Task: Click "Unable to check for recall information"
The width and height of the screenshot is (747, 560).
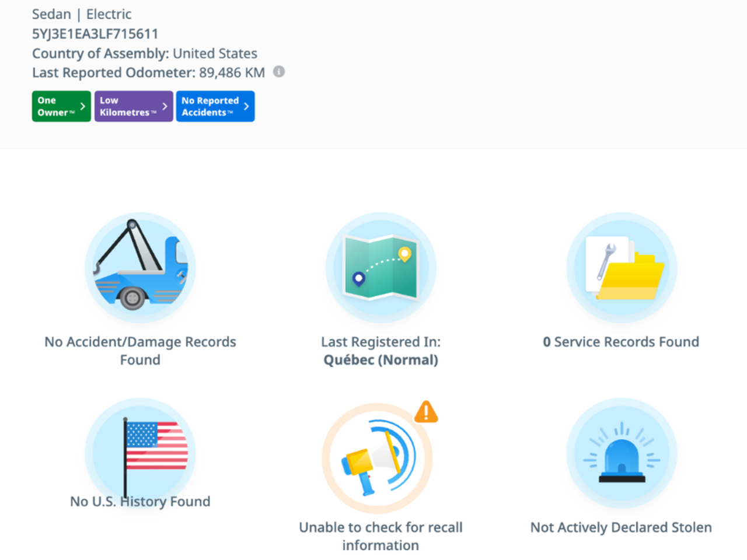Action: [381, 536]
